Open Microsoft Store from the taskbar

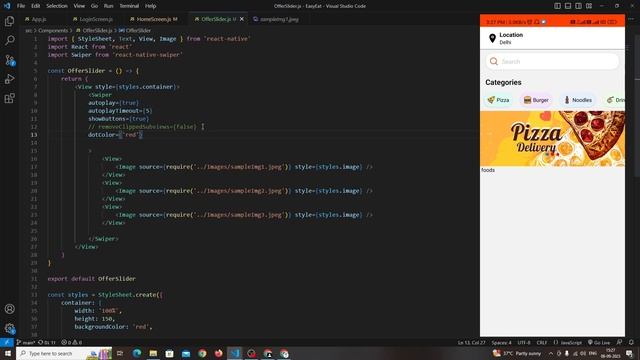click(169, 353)
